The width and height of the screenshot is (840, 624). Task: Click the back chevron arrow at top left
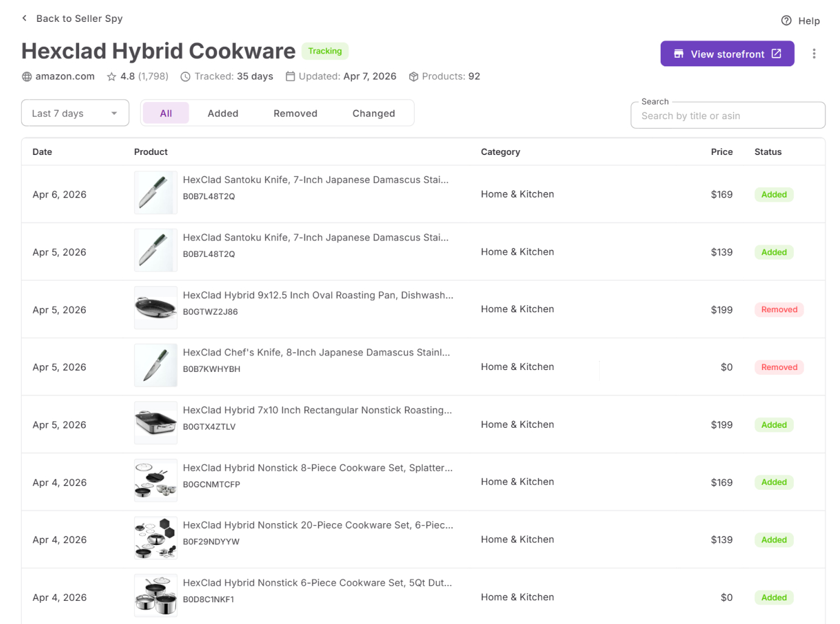(x=24, y=18)
